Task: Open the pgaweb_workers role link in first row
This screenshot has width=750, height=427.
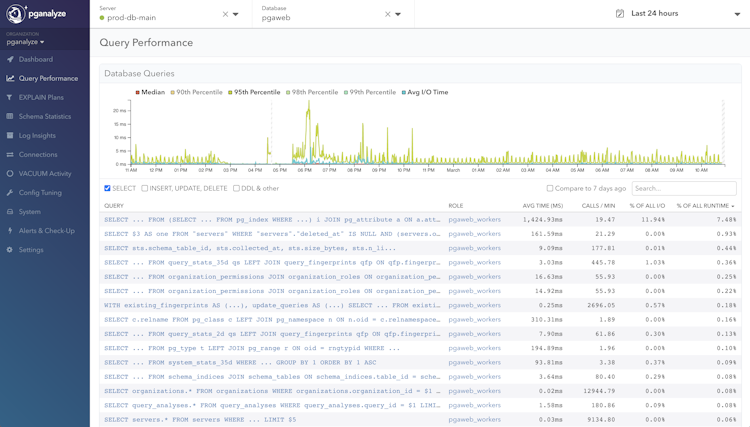Action: (x=474, y=219)
